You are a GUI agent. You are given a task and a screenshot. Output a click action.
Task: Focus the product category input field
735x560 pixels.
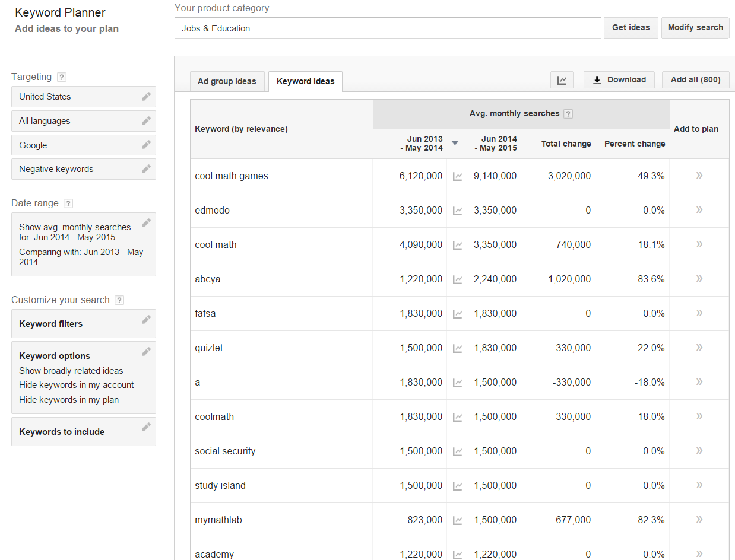388,28
